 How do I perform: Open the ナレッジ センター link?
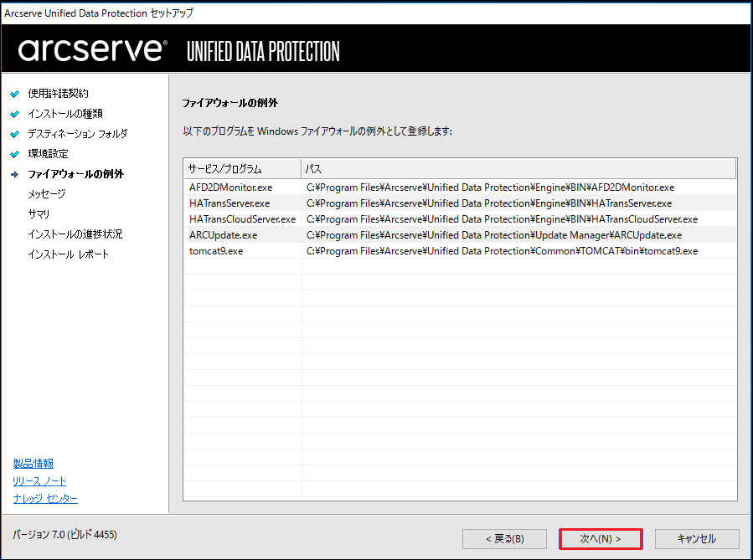coord(45,499)
